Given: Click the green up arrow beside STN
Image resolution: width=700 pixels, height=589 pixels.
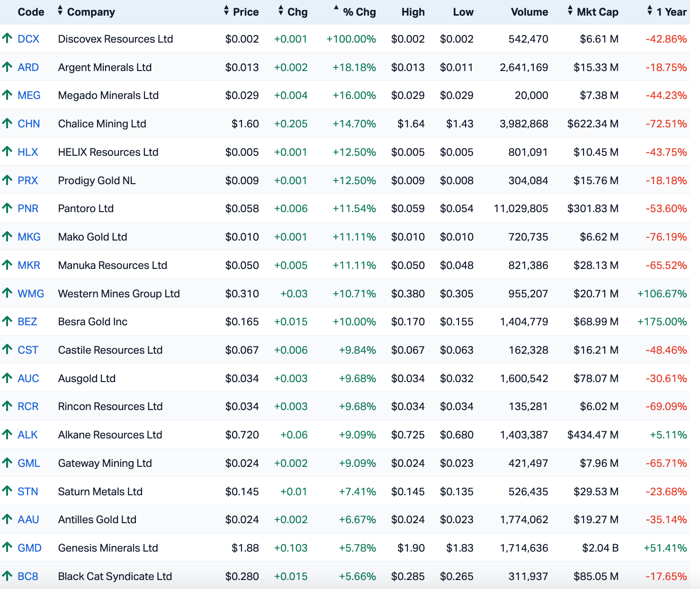Looking at the screenshot, I should pyautogui.click(x=7, y=491).
